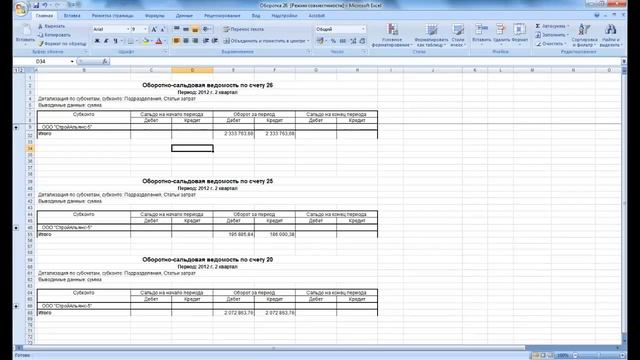Align text to cell top
640x360 pixels.
[x=176, y=29]
